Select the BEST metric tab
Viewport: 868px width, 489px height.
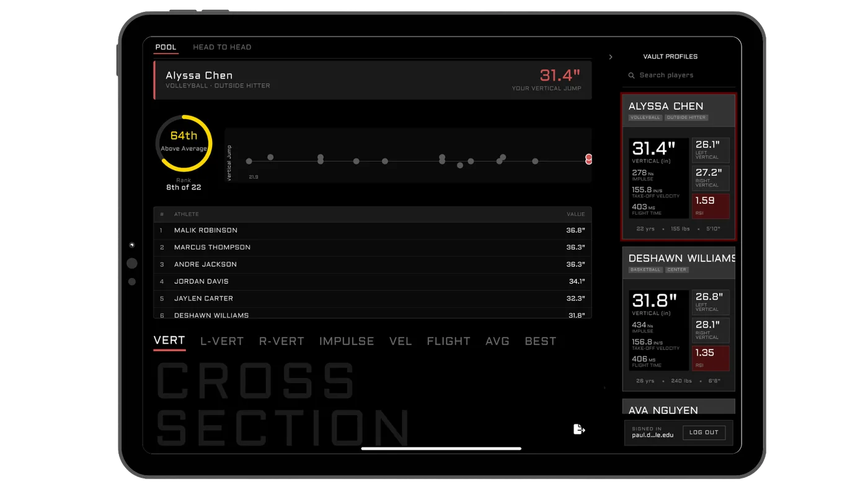[541, 341]
